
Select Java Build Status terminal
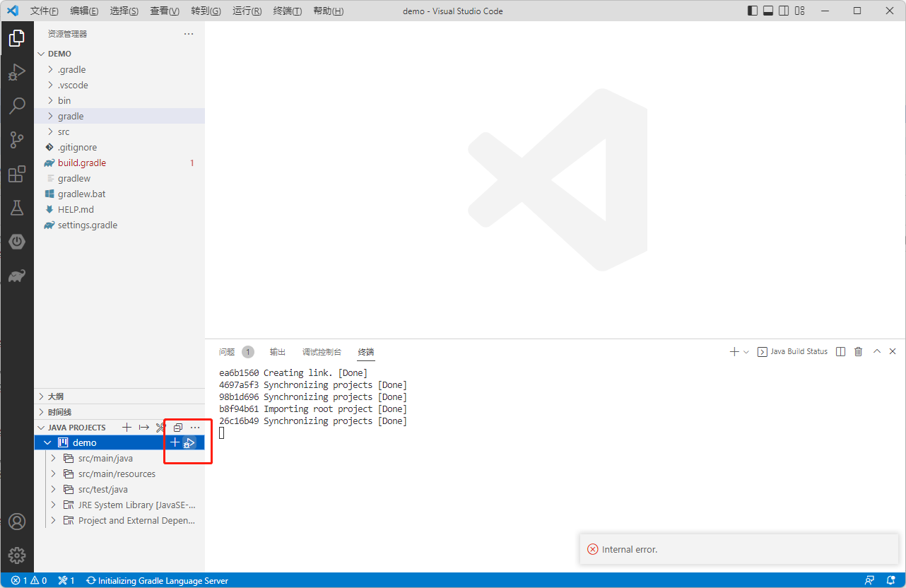(792, 351)
